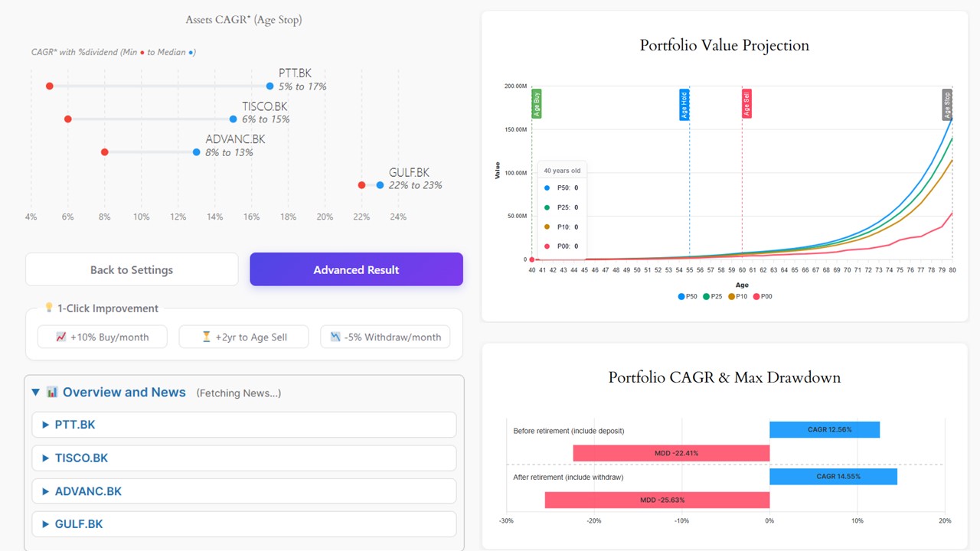This screenshot has width=980, height=551.
Task: Click the 'Portfolio Value Projection' heading
Action: click(x=724, y=45)
